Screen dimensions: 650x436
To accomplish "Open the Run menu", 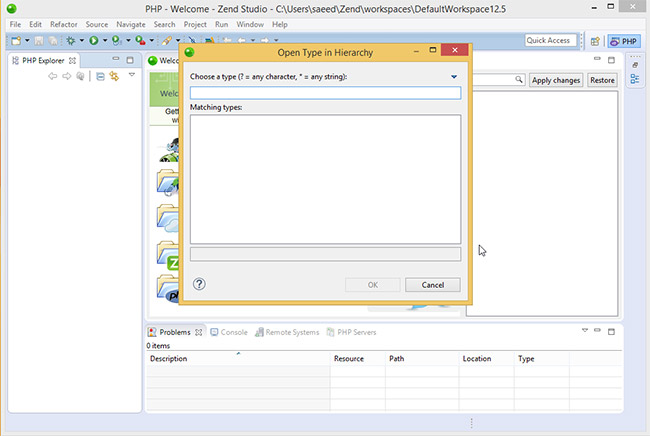I will [221, 24].
